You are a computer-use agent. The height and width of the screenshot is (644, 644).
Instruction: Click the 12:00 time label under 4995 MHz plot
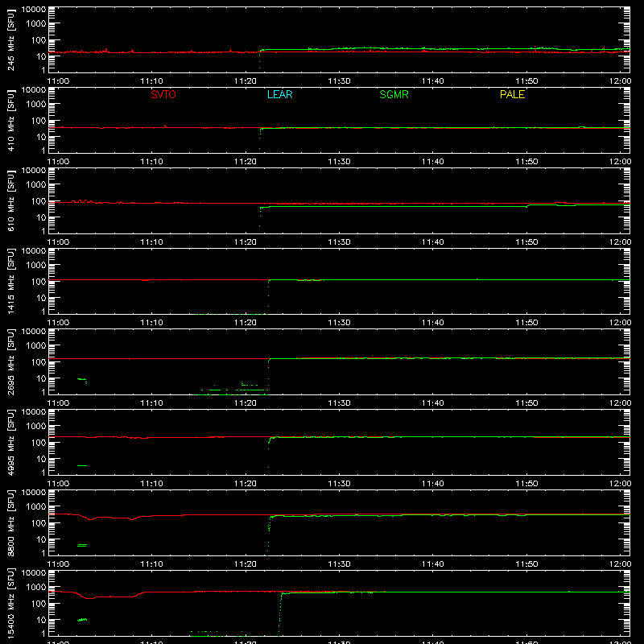point(620,484)
